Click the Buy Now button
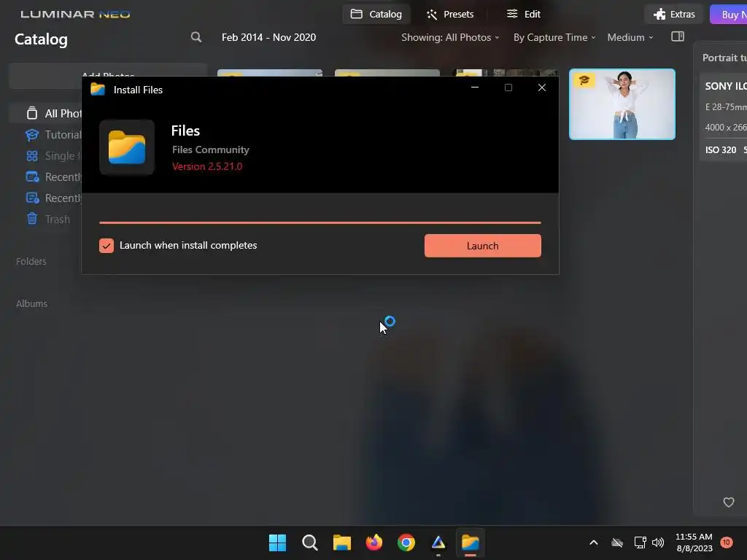 pos(729,15)
